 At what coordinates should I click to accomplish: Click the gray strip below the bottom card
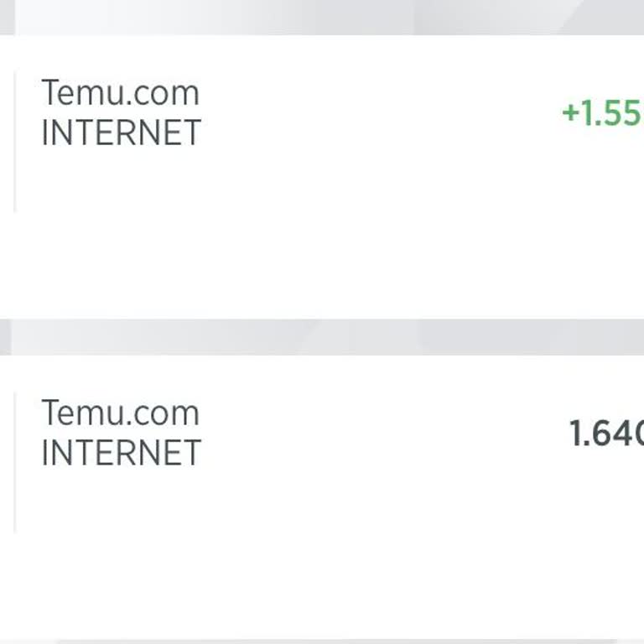322,641
